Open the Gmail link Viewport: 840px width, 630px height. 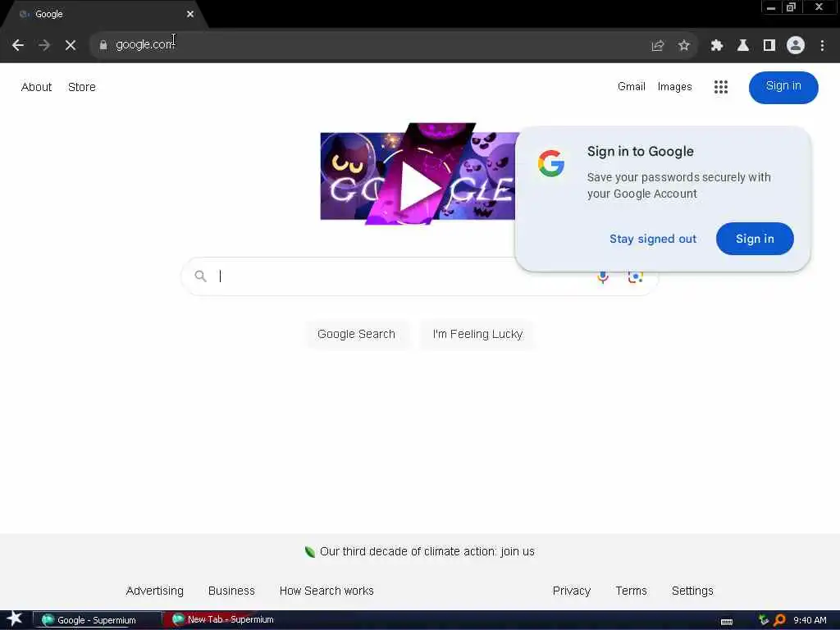[631, 87]
